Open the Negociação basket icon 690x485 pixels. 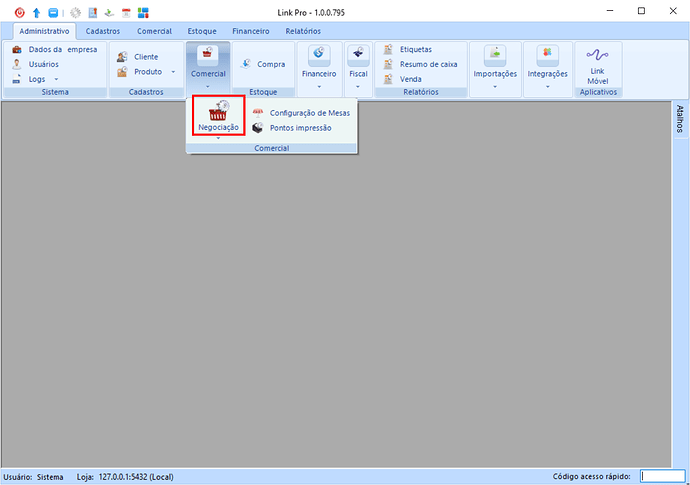pyautogui.click(x=218, y=117)
